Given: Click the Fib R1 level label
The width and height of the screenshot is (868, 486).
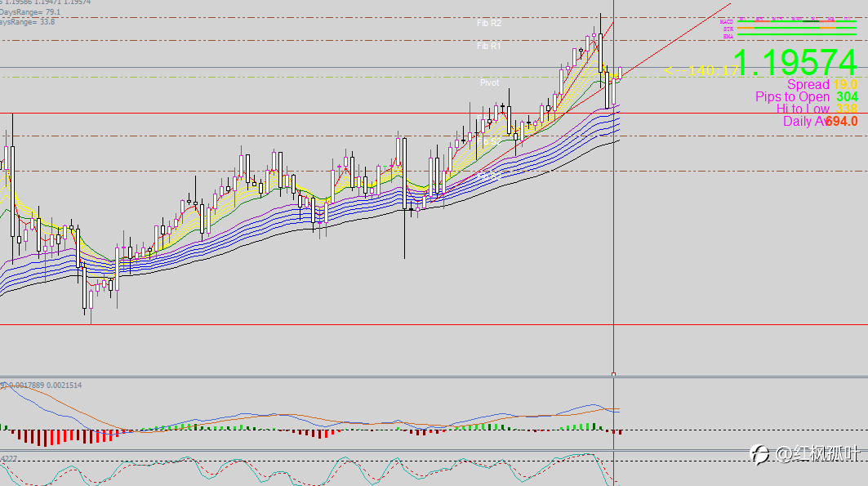Looking at the screenshot, I should point(489,46).
